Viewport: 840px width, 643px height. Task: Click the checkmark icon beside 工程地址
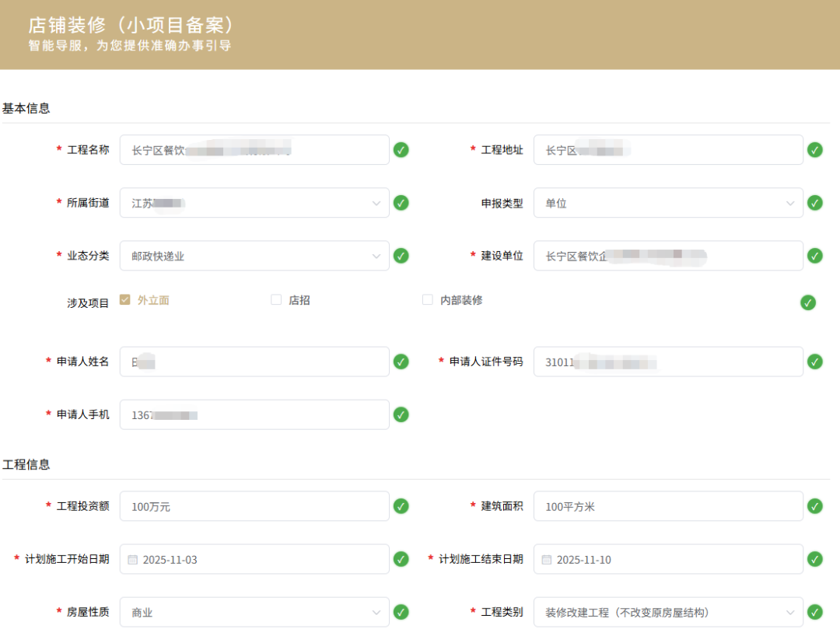[814, 149]
